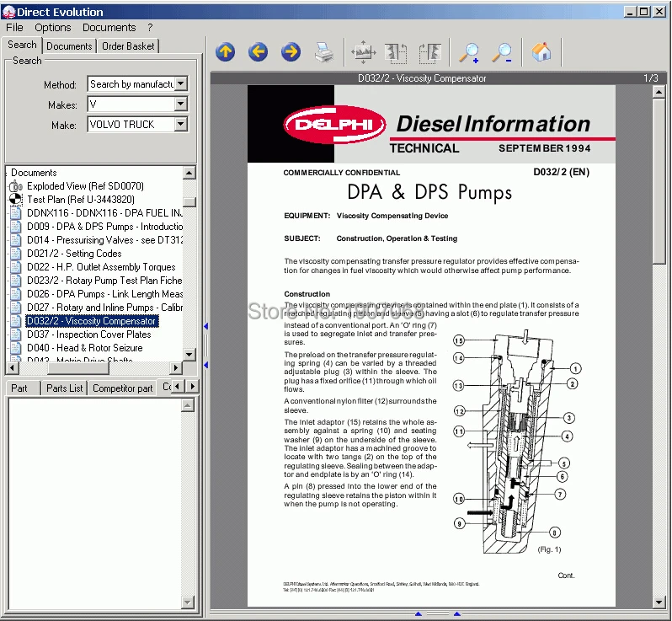
Task: Switch to the Search tab
Action: 22,45
